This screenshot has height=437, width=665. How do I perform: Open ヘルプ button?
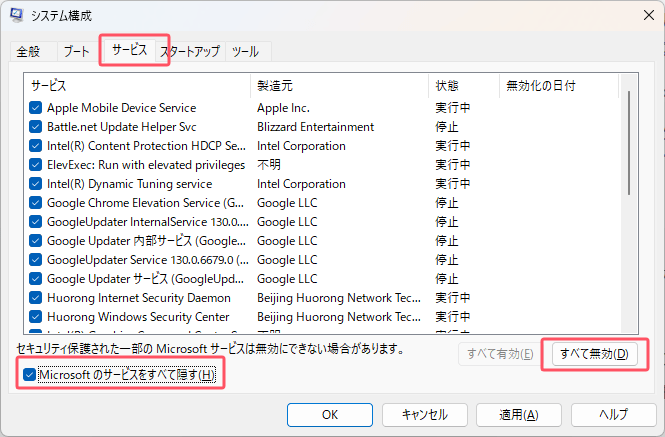614,415
